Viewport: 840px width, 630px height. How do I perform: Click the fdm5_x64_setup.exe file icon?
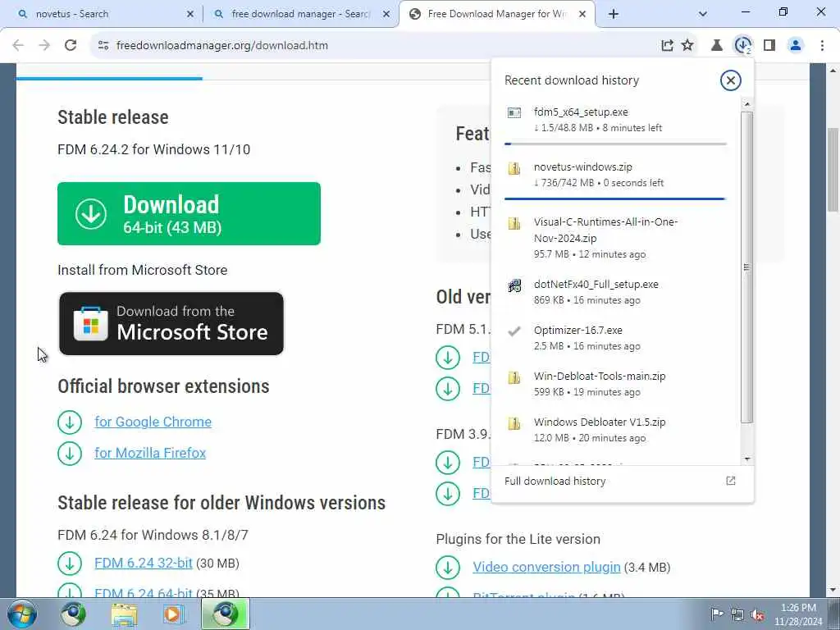point(514,112)
